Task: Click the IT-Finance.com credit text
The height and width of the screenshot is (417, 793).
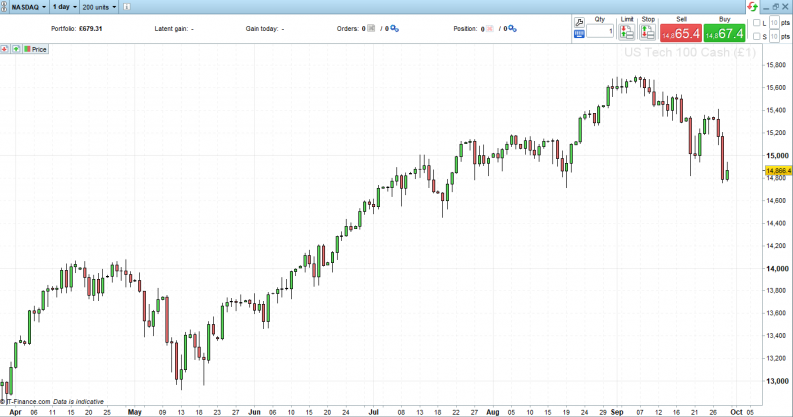Action: click(x=25, y=402)
